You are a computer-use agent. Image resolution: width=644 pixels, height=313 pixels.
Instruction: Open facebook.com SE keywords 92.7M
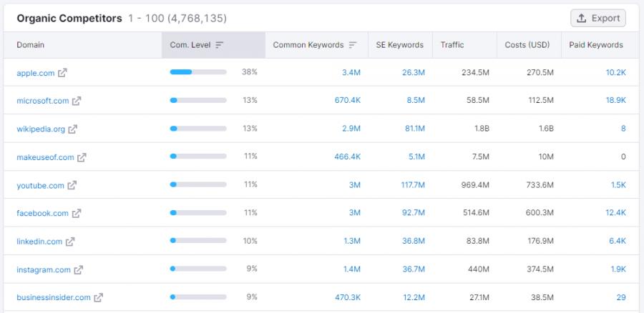pos(414,213)
